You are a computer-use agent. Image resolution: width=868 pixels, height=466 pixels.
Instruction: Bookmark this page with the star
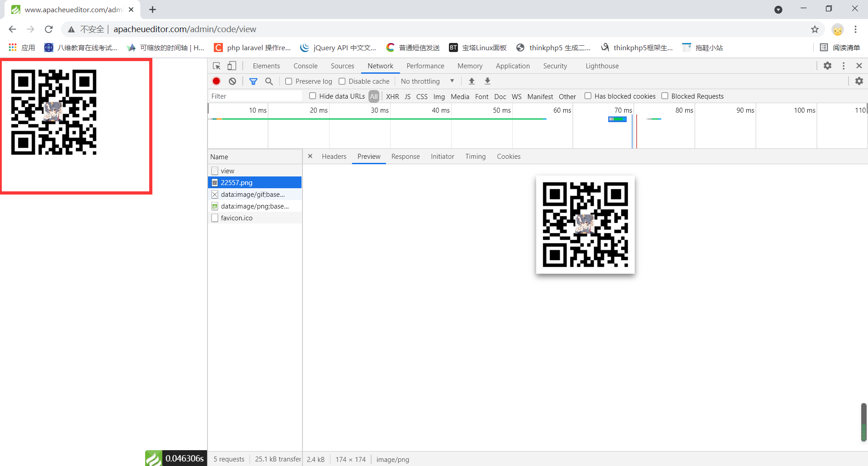click(x=815, y=29)
